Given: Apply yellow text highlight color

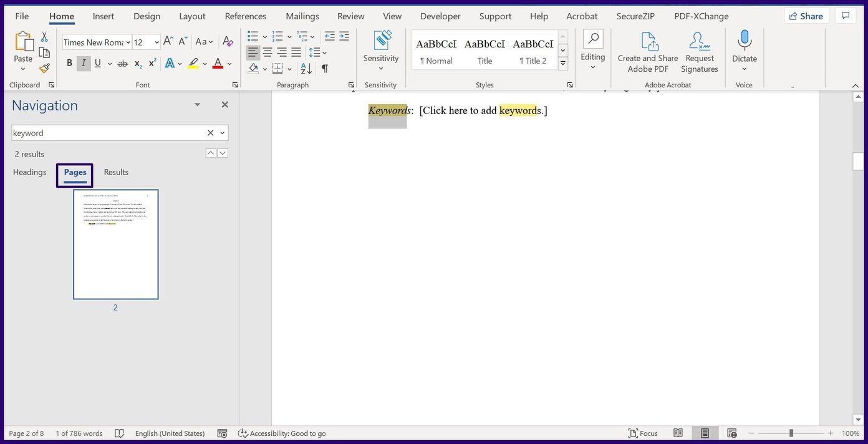Looking at the screenshot, I should click(x=193, y=64).
